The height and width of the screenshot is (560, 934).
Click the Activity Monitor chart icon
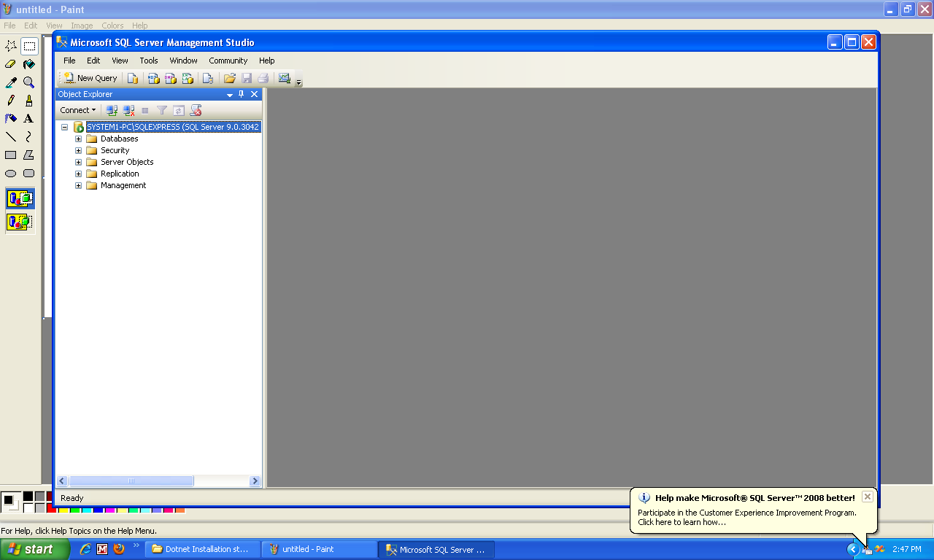284,78
